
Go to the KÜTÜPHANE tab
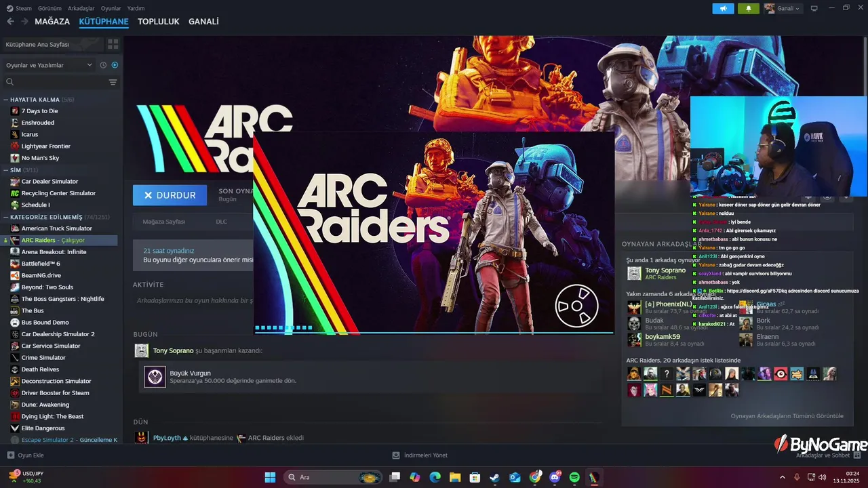[x=104, y=22]
